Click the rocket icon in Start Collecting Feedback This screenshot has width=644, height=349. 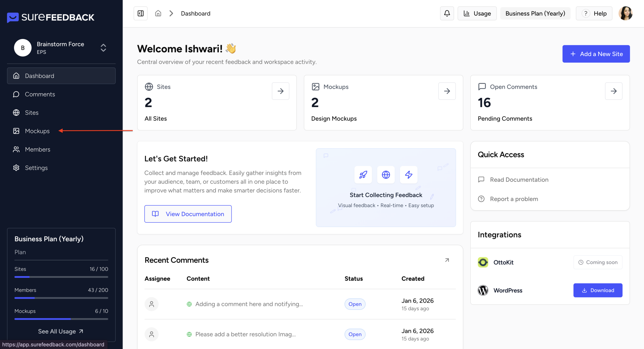(363, 175)
